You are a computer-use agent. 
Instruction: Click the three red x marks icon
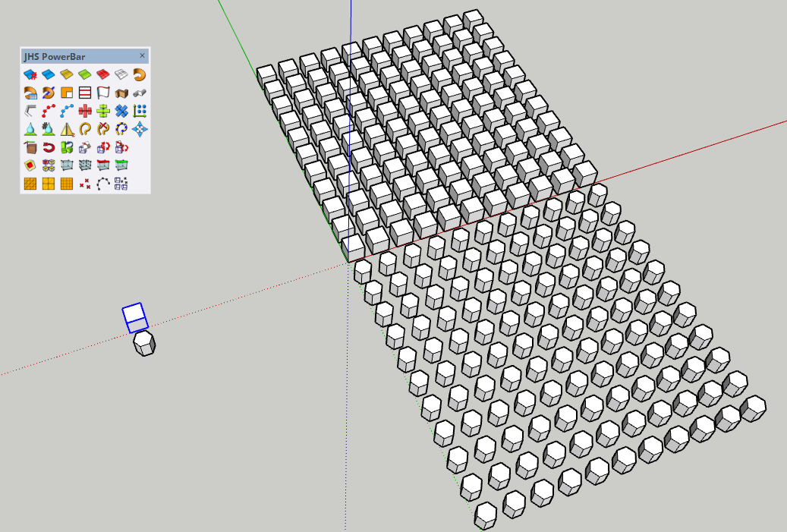pyautogui.click(x=85, y=184)
